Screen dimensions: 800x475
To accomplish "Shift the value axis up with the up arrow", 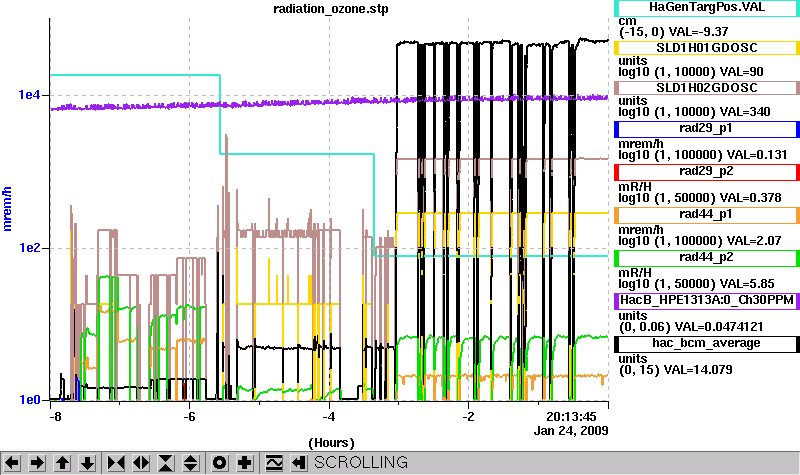I will (x=62, y=463).
